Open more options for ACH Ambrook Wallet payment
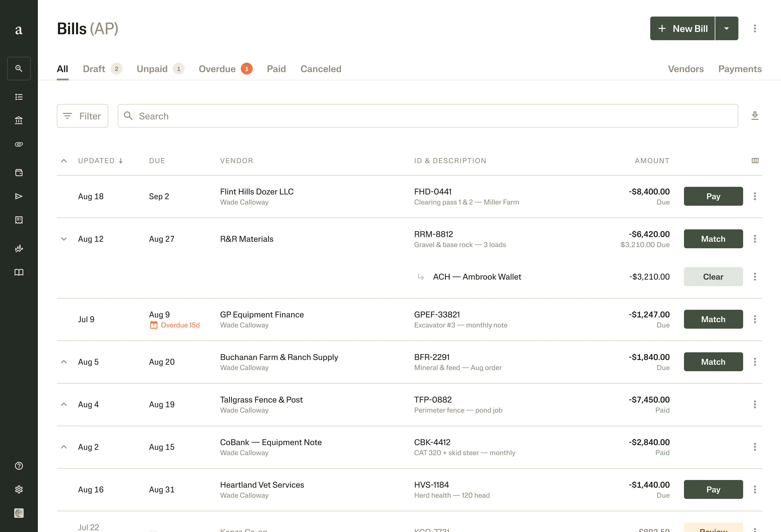 (x=755, y=277)
